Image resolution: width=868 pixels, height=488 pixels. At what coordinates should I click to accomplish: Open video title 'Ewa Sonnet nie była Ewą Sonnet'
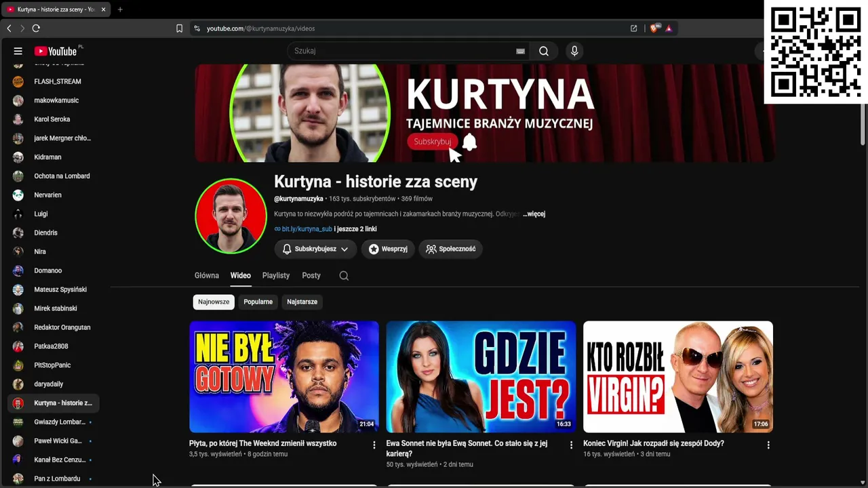click(467, 448)
